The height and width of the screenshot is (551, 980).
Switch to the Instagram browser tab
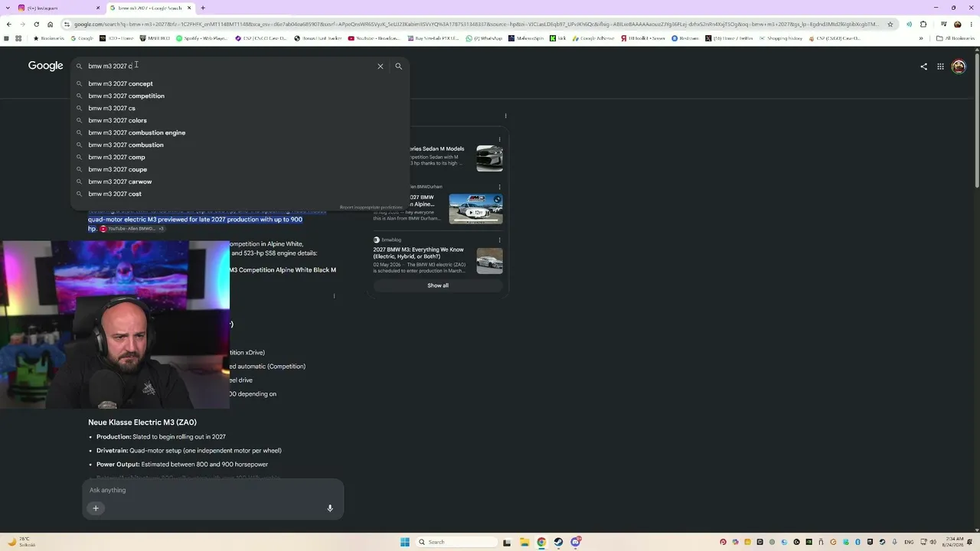(x=57, y=8)
